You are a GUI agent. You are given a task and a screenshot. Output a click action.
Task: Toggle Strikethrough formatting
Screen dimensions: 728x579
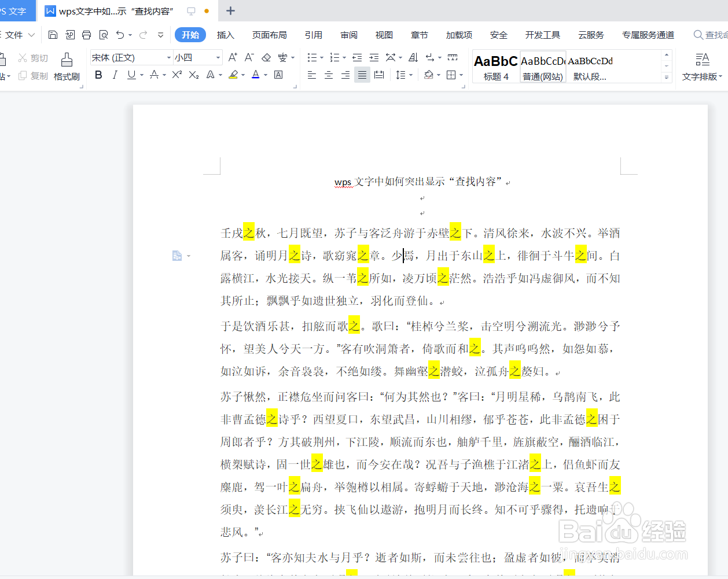tap(154, 75)
